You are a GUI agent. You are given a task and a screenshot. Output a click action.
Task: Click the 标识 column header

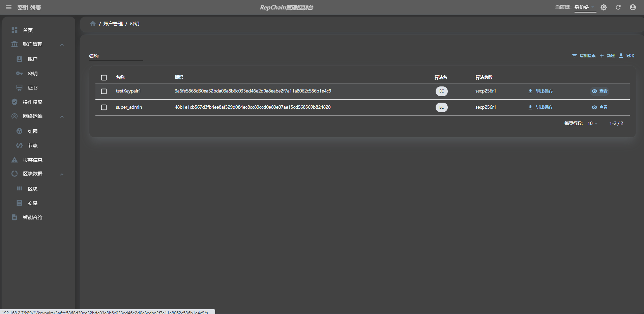tap(179, 77)
